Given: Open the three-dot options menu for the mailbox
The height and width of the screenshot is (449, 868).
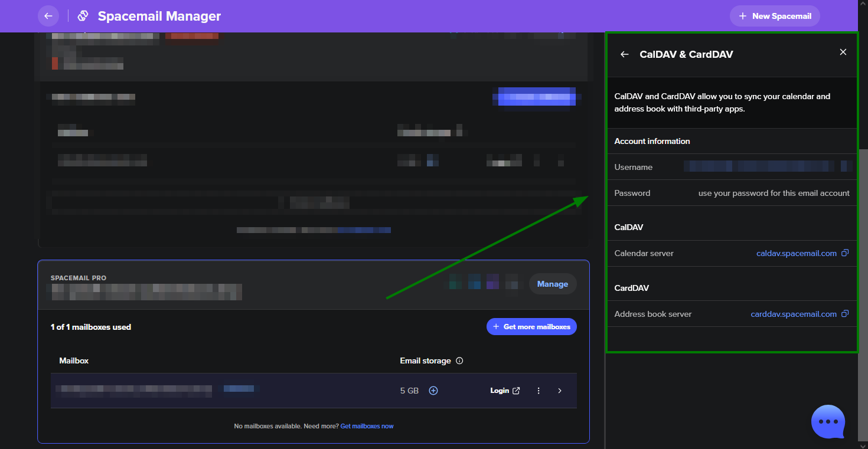Looking at the screenshot, I should pyautogui.click(x=539, y=391).
